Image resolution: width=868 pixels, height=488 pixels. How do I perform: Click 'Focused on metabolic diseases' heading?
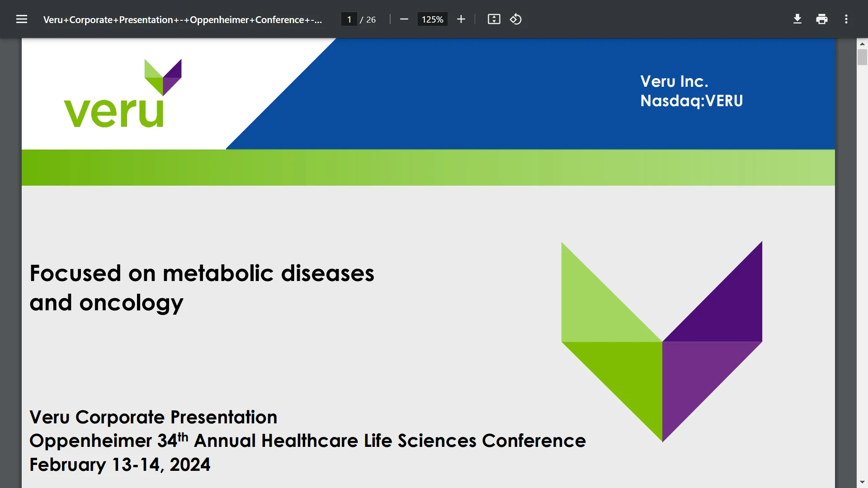coord(202,273)
